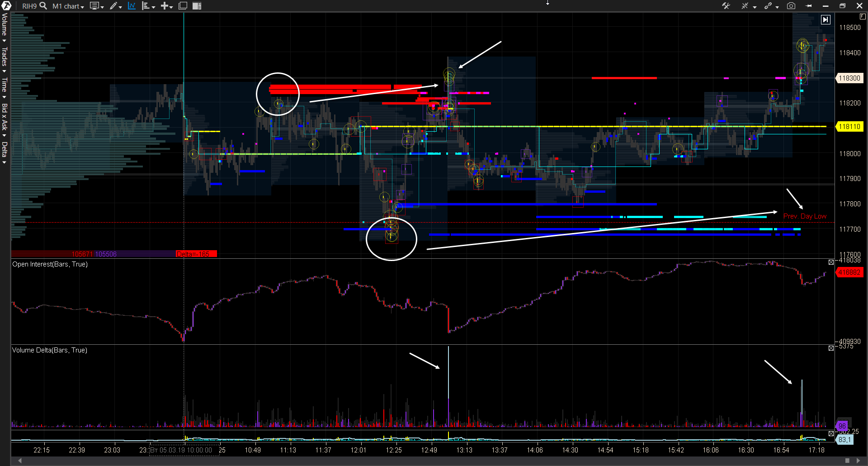The image size is (868, 466).
Task: Click the right arrow of horizontal scrollbar
Action: [x=858, y=461]
